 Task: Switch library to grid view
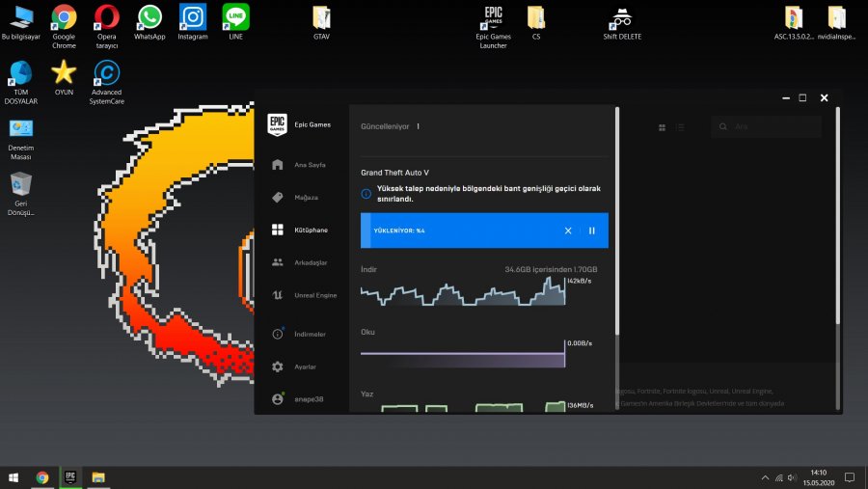662,127
